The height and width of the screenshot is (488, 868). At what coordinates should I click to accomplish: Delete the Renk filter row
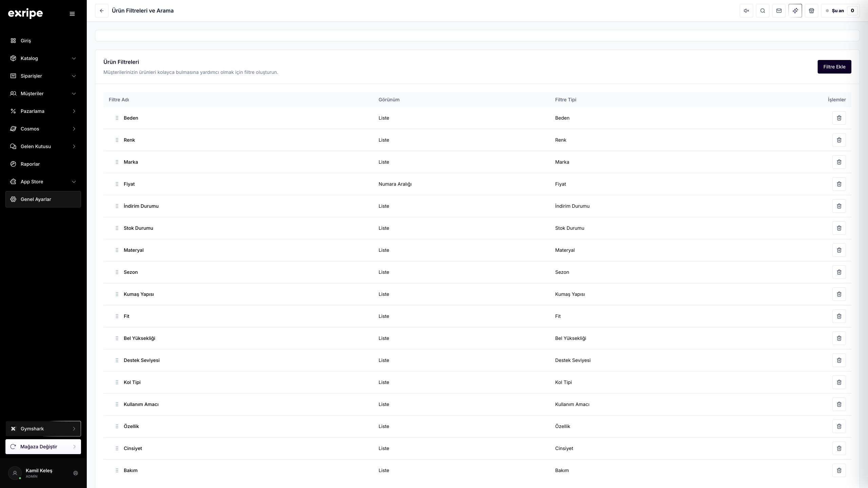click(839, 140)
